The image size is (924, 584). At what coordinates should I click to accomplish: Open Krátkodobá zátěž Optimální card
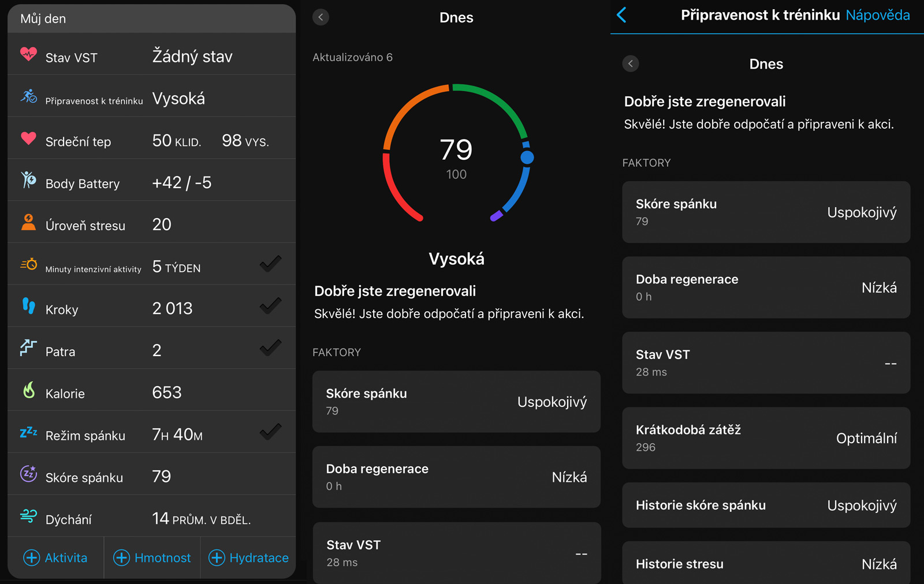tap(766, 438)
